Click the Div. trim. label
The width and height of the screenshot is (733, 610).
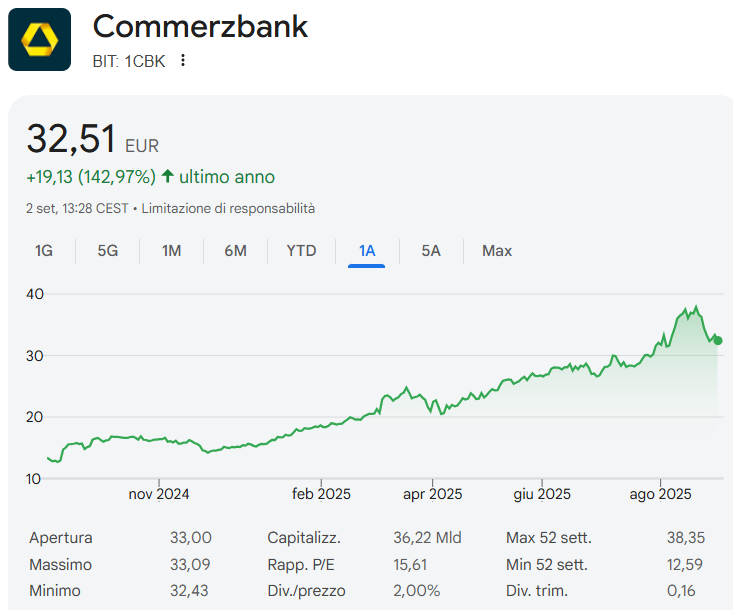pos(537,591)
